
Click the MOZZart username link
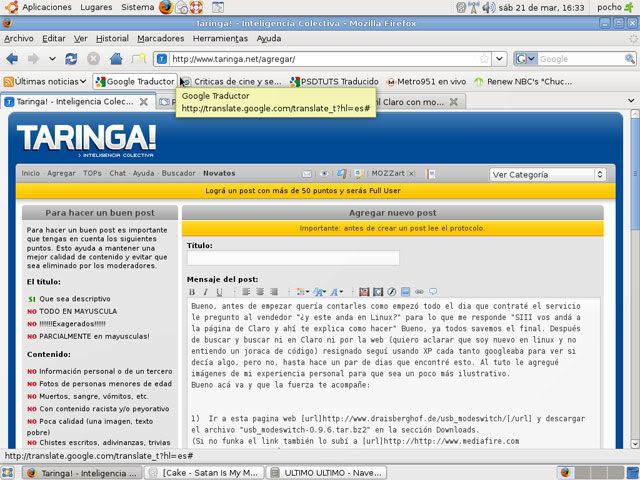pyautogui.click(x=388, y=173)
